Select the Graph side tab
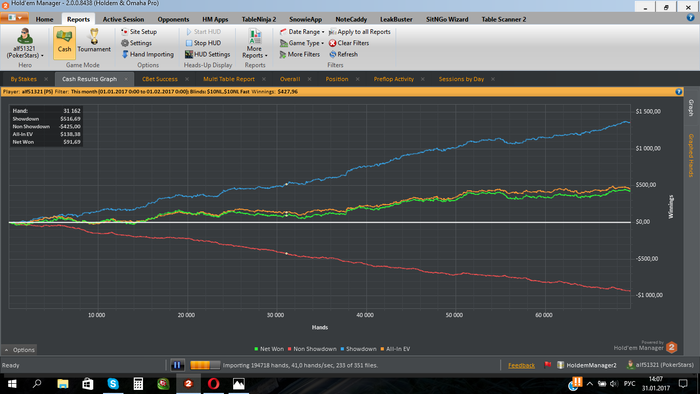700x394 pixels. (x=691, y=108)
